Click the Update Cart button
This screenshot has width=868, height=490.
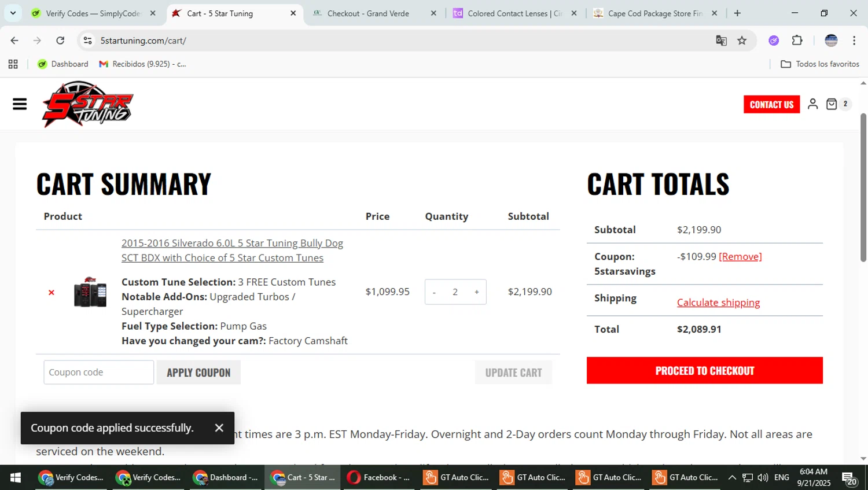[514, 373]
